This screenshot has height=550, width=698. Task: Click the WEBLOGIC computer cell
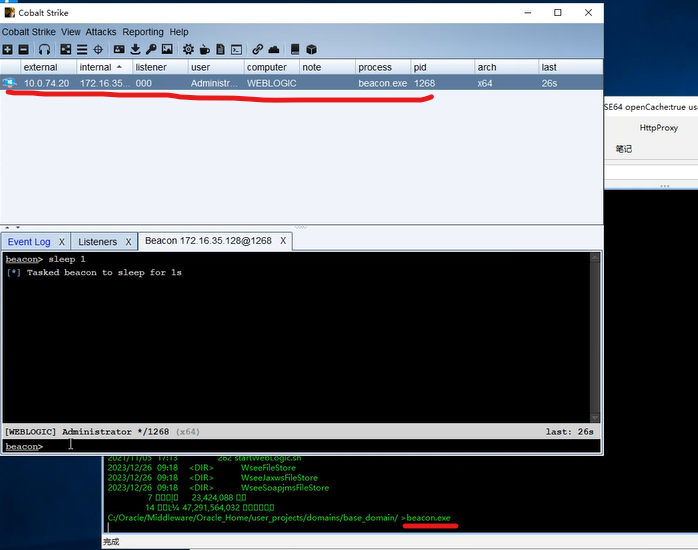(272, 83)
